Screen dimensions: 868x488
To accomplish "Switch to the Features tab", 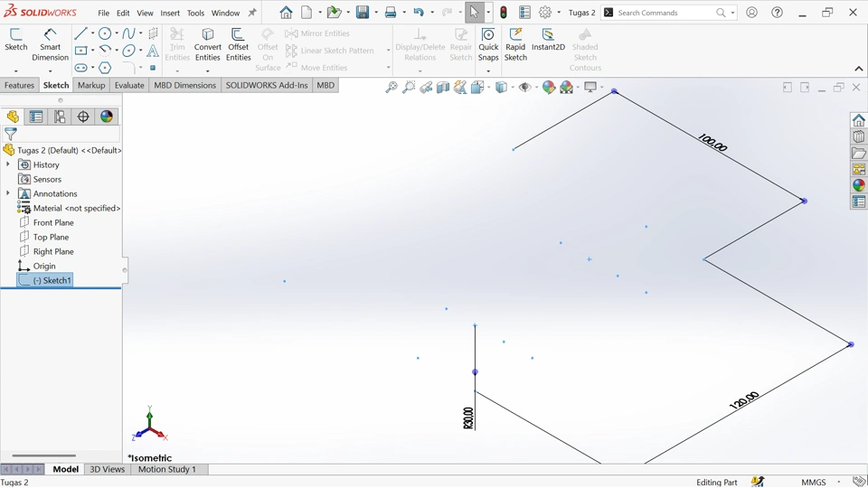I will [x=19, y=85].
